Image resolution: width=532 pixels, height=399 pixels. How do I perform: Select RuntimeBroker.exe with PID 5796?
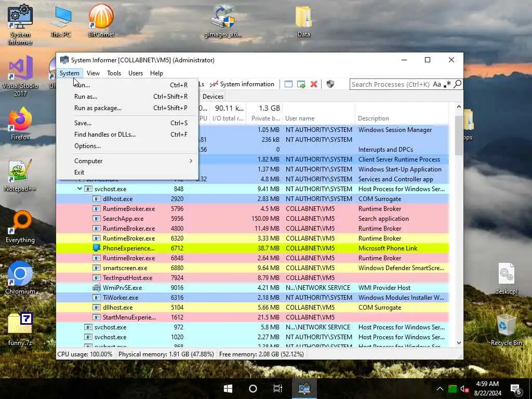pyautogui.click(x=252, y=209)
